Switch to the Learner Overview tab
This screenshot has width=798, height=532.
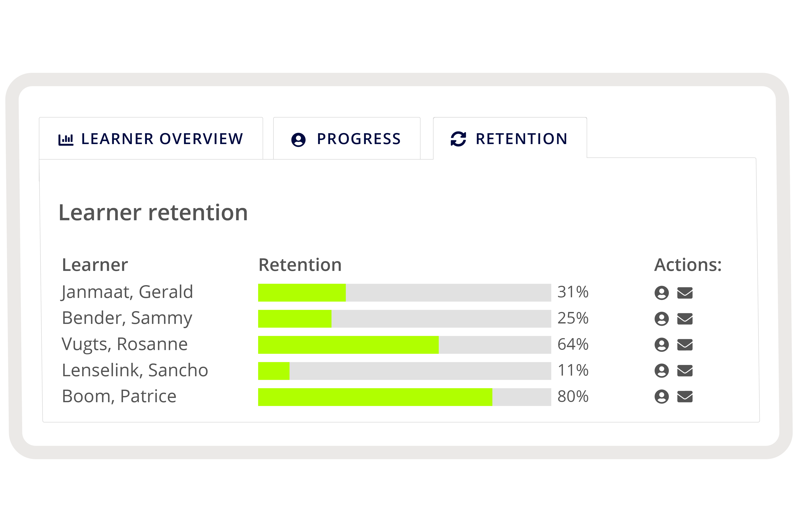coord(151,139)
